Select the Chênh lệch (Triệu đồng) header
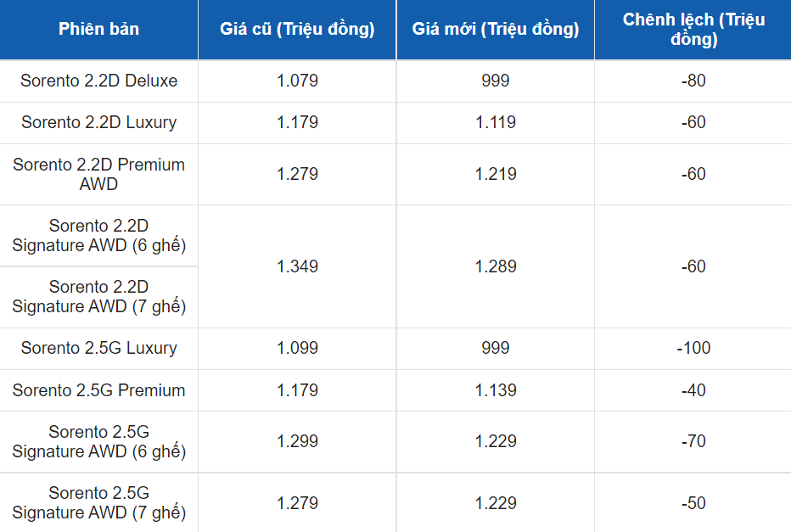Viewport: 791px width, 532px height. point(693,29)
